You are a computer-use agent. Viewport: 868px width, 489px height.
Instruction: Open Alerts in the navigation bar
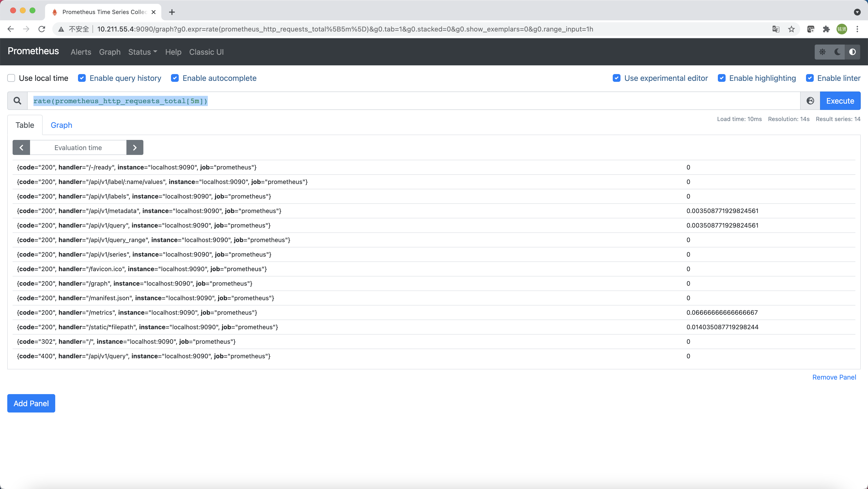pyautogui.click(x=81, y=52)
